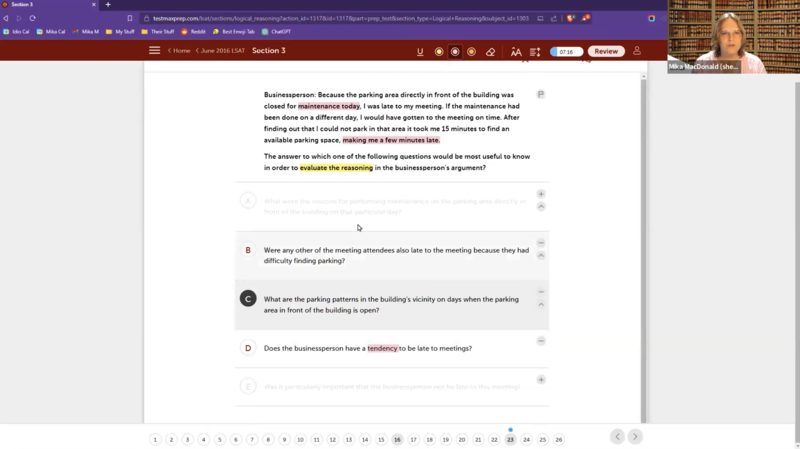This screenshot has height=449, width=800.
Task: Collapse answer B using its chevron
Action: coord(541,256)
